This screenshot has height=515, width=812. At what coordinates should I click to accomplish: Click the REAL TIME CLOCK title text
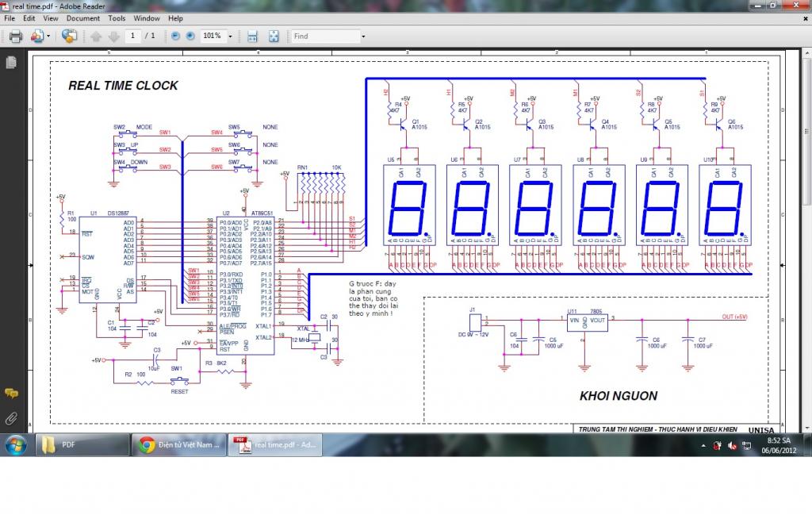click(x=123, y=86)
